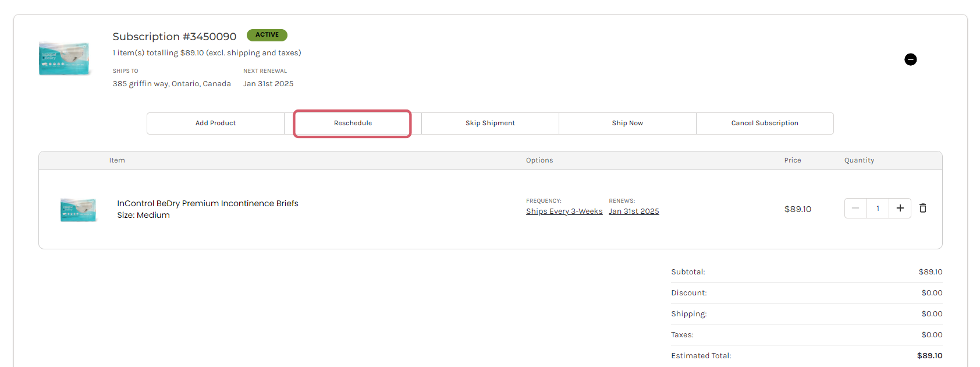Image resolution: width=980 pixels, height=367 pixels.
Task: Click the Ship Now button
Action: click(x=627, y=123)
